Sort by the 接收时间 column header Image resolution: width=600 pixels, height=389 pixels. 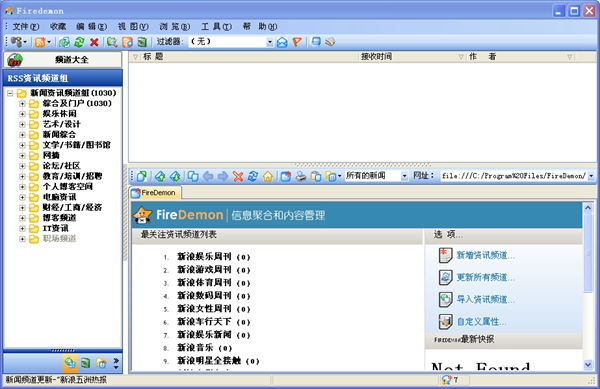click(x=412, y=57)
